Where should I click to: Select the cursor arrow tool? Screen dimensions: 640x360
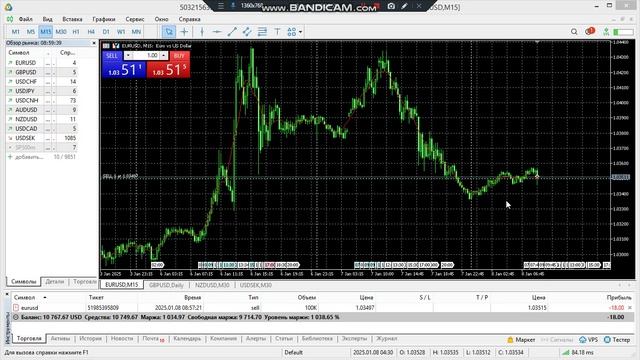point(169,32)
